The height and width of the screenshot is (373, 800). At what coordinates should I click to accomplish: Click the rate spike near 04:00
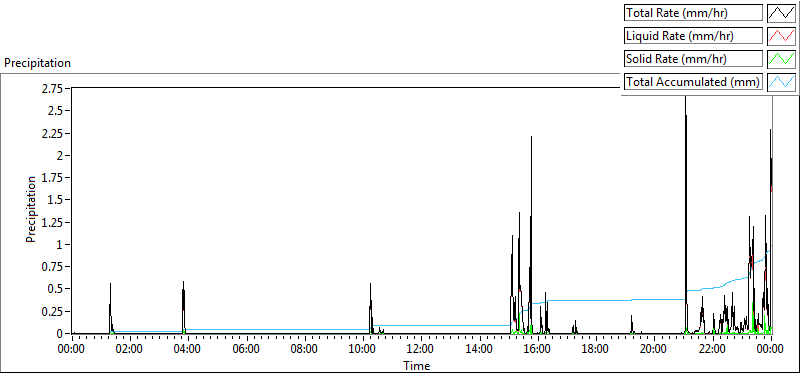[x=183, y=306]
